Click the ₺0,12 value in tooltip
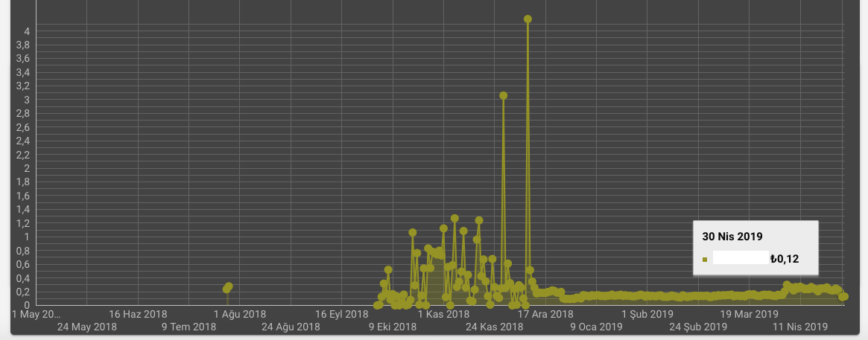This screenshot has height=340, width=868. [784, 259]
